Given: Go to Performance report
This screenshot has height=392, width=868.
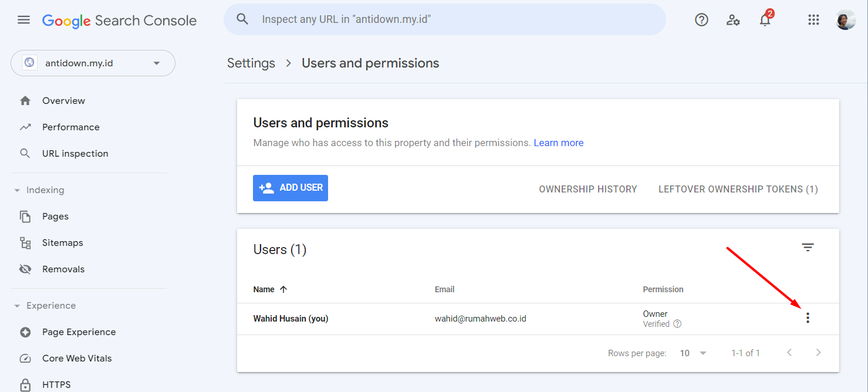Looking at the screenshot, I should pyautogui.click(x=70, y=127).
